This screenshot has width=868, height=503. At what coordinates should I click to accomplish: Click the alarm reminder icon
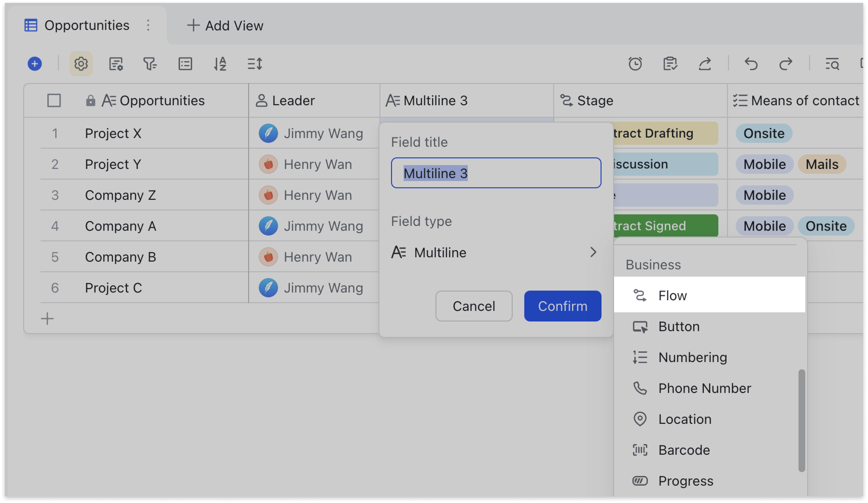pyautogui.click(x=636, y=64)
